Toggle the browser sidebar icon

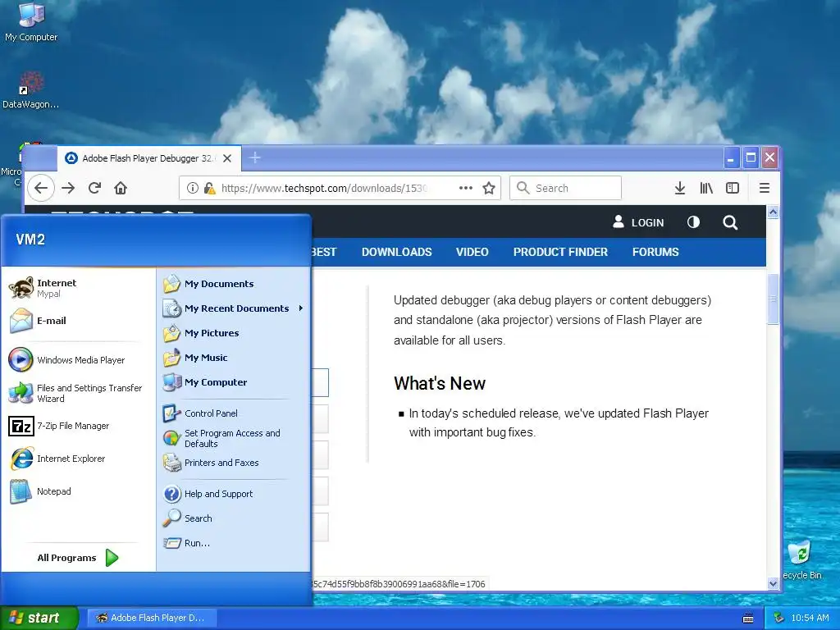click(x=733, y=188)
